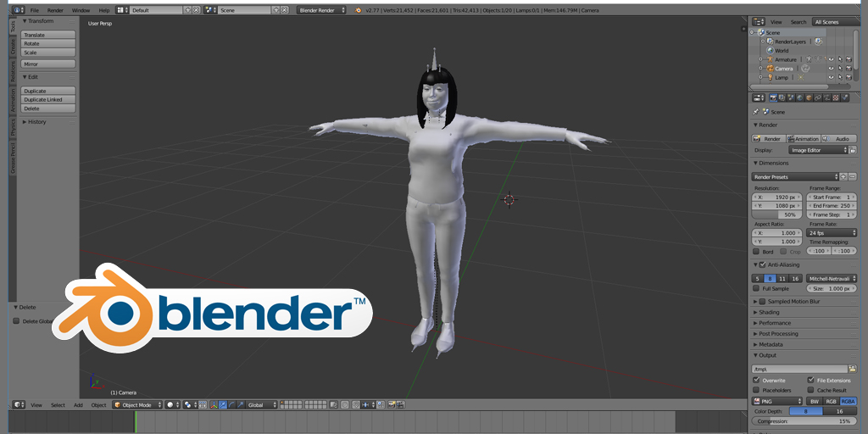Viewport: 868px width, 434px height.
Task: Set anti-aliasing samples to 16
Action: pyautogui.click(x=795, y=278)
